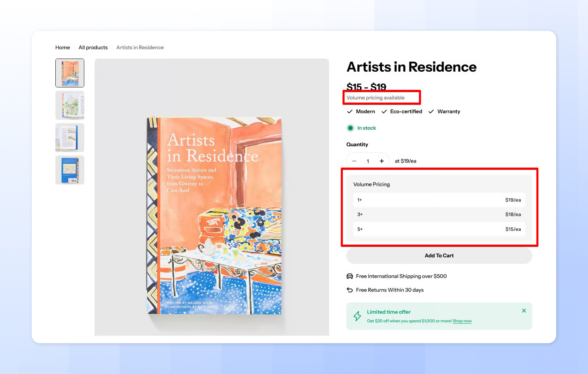
Task: Select the third open-pages thumbnail
Action: pos(70,138)
